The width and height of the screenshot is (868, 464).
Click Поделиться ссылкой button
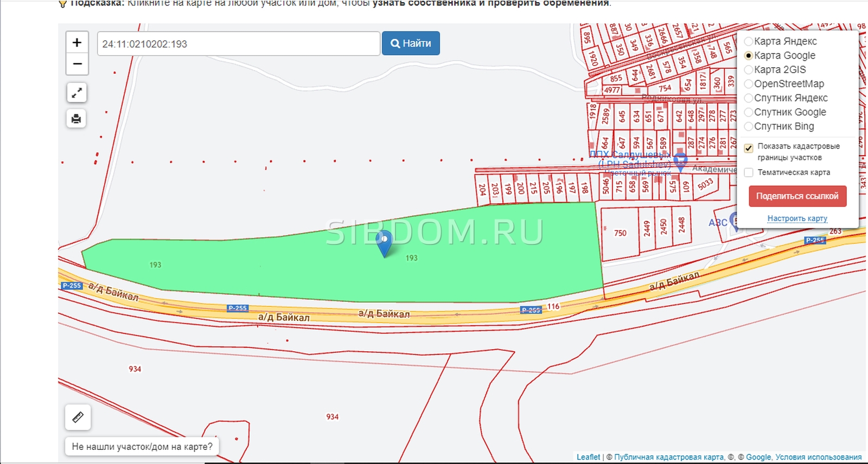[x=797, y=196]
